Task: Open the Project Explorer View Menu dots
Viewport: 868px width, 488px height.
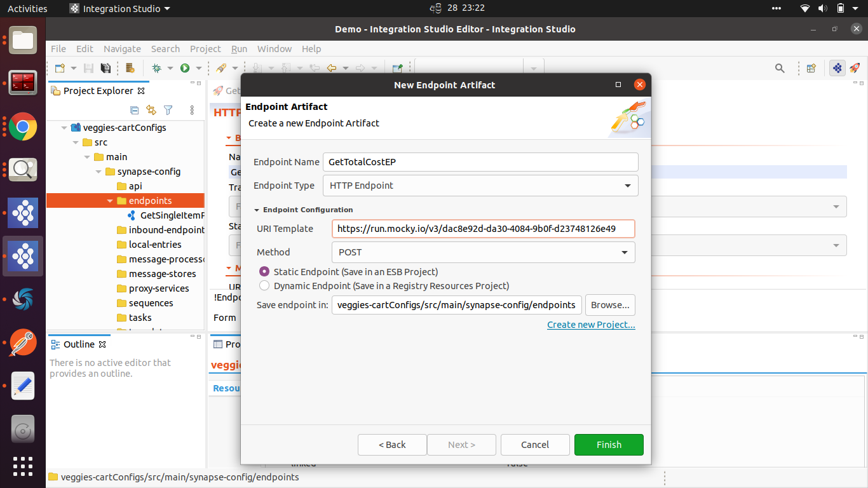Action: [192, 110]
